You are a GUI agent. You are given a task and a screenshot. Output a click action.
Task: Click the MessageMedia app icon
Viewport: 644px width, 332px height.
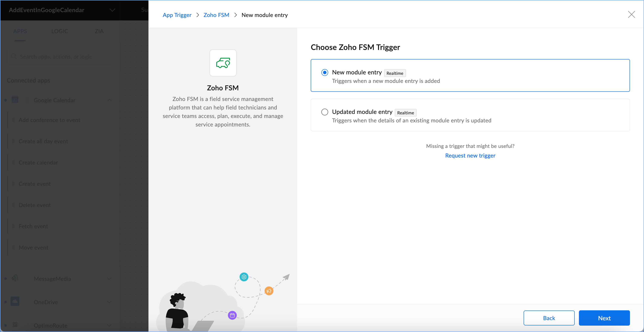(x=15, y=278)
